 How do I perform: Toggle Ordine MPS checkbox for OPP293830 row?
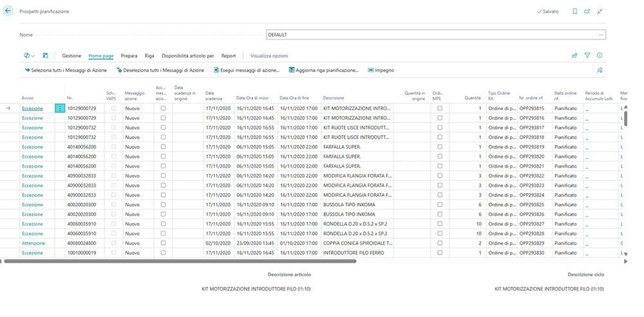(440, 253)
